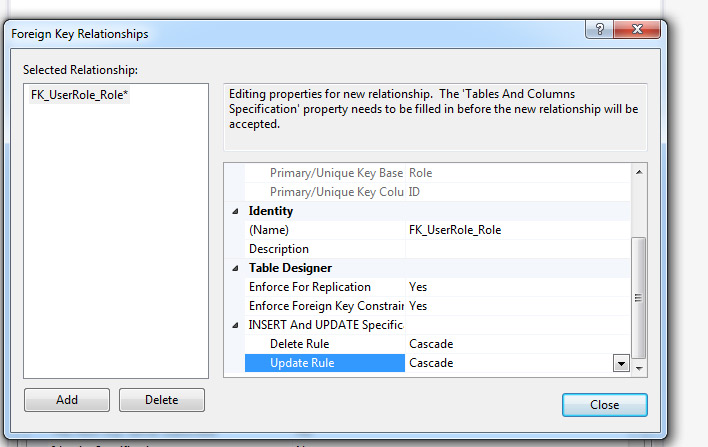Collapse the Table Designer section

236,268
